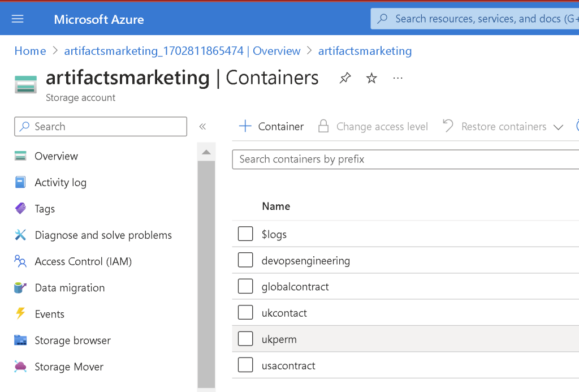
Task: Click the Diagnose and solve problems wrench icon
Action: pos(20,235)
